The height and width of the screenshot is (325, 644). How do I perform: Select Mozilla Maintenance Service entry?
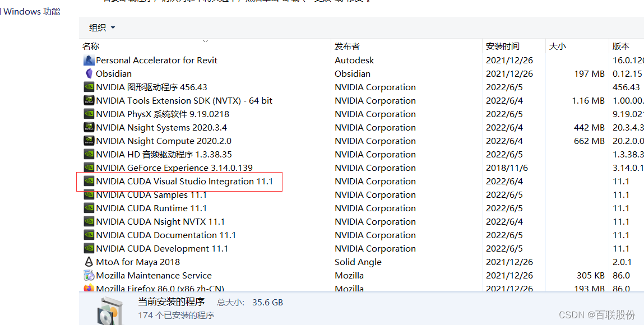click(154, 275)
